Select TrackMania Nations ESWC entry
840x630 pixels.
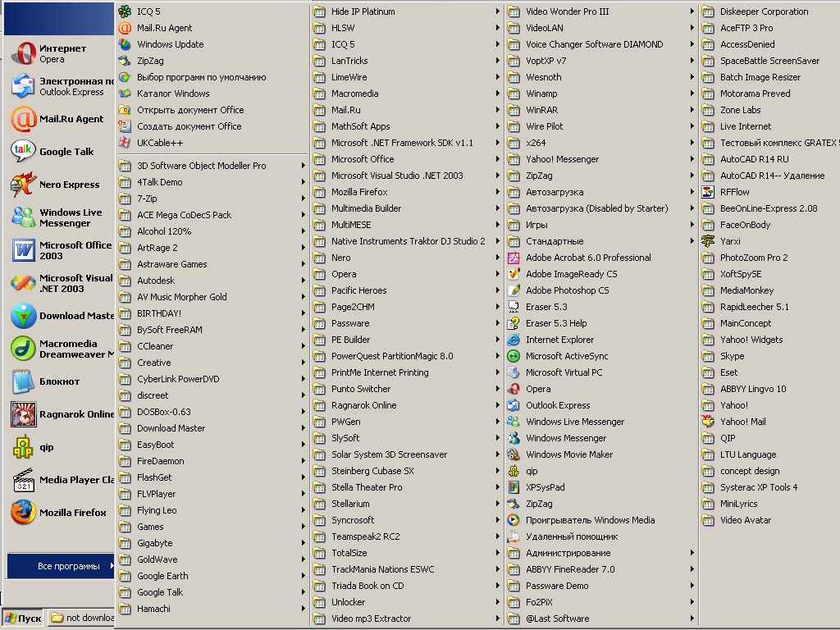tap(407, 569)
